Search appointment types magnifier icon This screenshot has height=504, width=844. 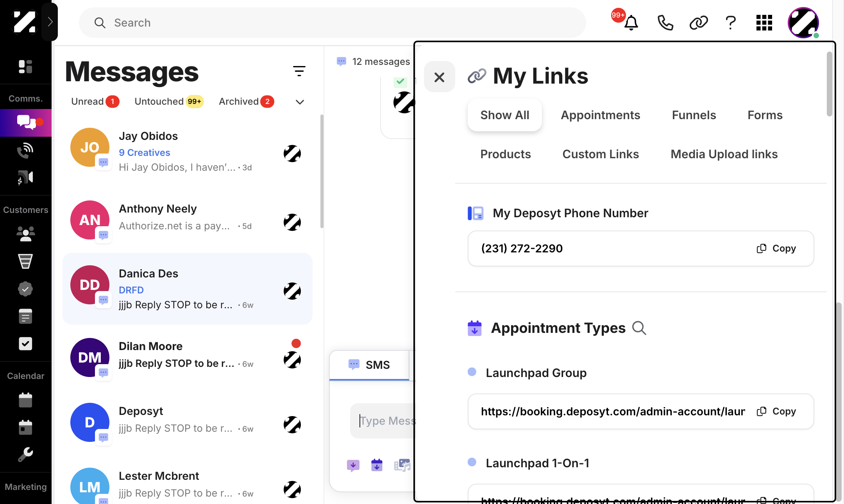[639, 328]
